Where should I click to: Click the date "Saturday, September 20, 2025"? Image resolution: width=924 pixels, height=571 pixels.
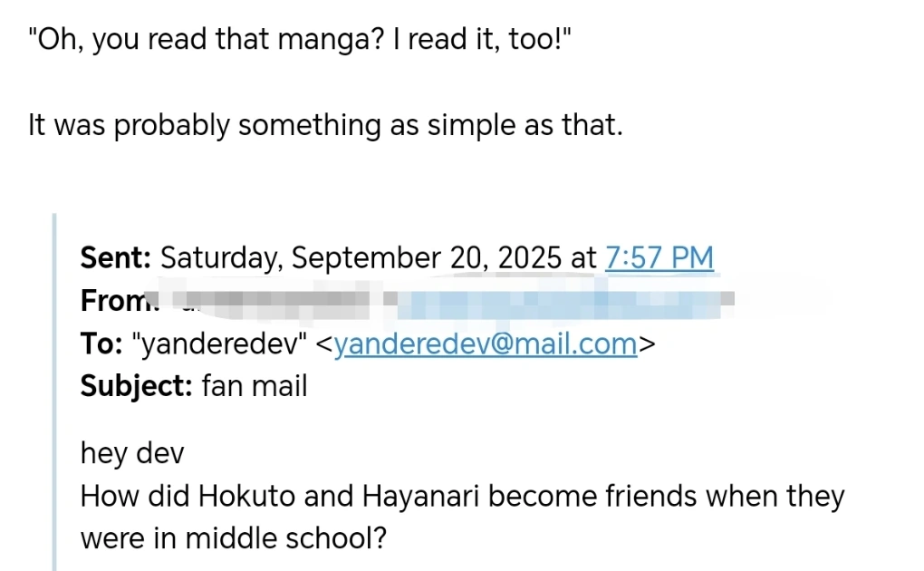(361, 257)
